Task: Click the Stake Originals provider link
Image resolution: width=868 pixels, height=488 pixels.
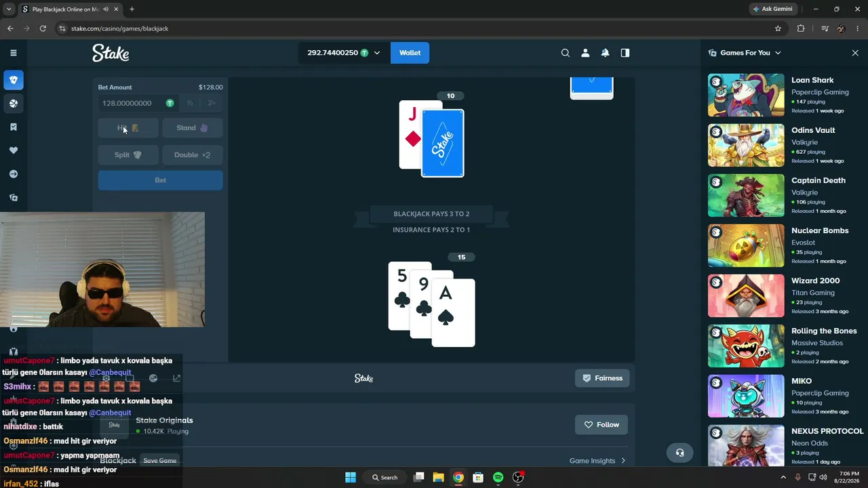Action: pyautogui.click(x=164, y=420)
